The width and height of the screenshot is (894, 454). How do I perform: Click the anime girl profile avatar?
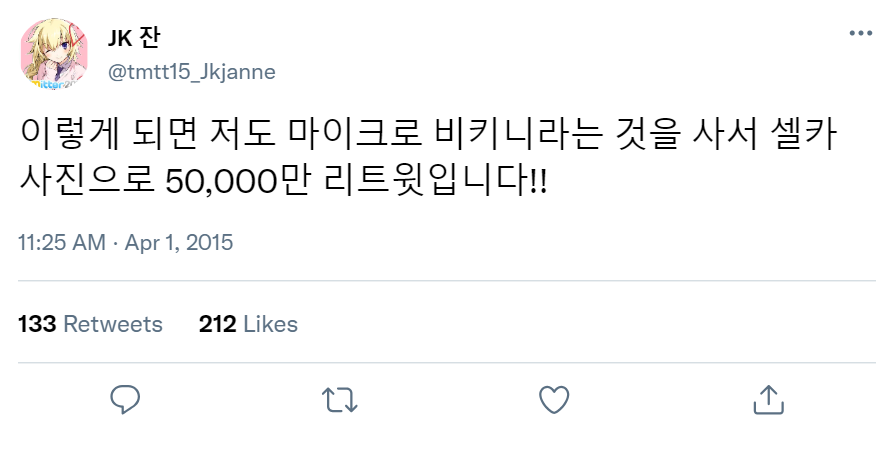coord(54,55)
